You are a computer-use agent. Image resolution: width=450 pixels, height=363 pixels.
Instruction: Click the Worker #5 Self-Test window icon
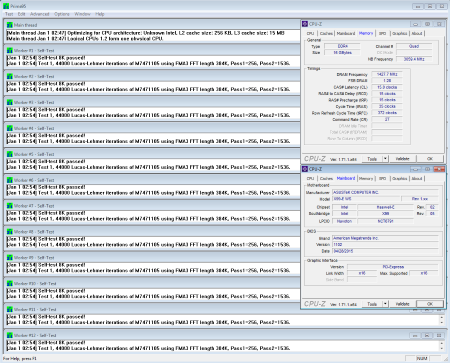10,154
